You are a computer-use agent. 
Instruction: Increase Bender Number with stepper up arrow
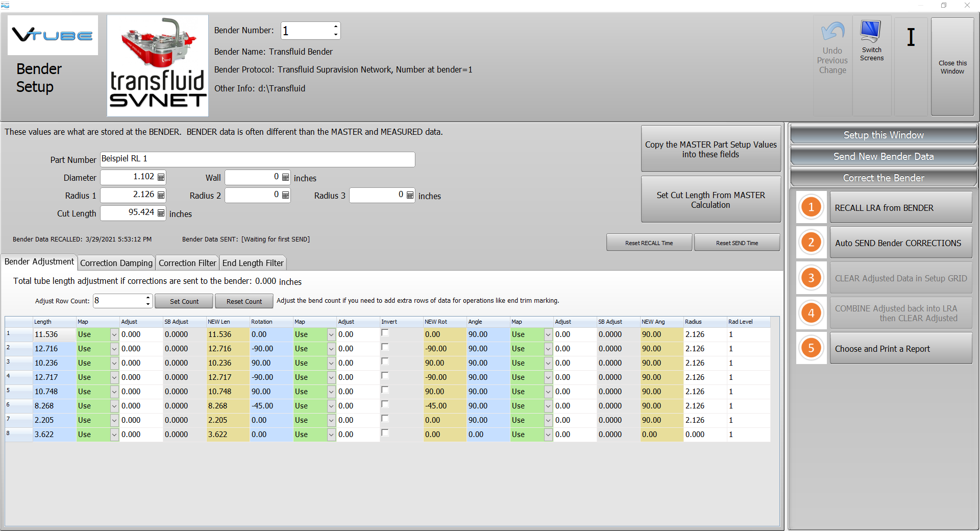335,27
